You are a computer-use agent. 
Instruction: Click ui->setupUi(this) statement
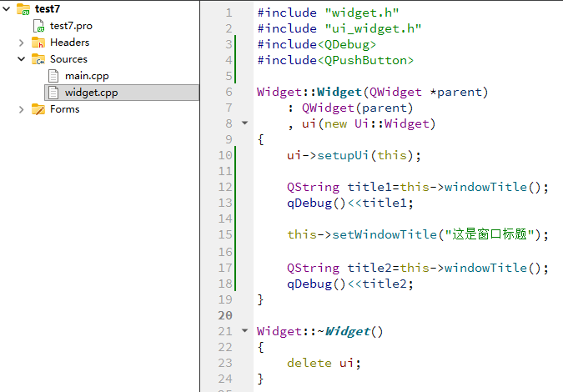click(x=354, y=155)
